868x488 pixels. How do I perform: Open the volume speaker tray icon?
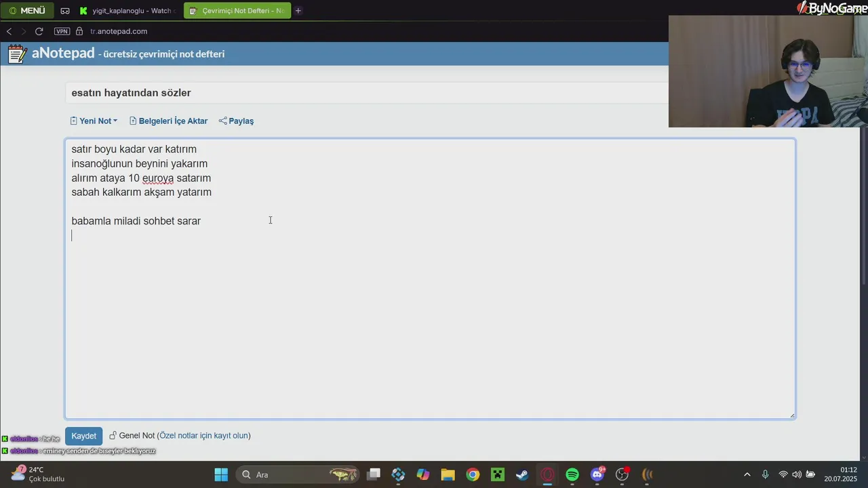[x=797, y=474]
